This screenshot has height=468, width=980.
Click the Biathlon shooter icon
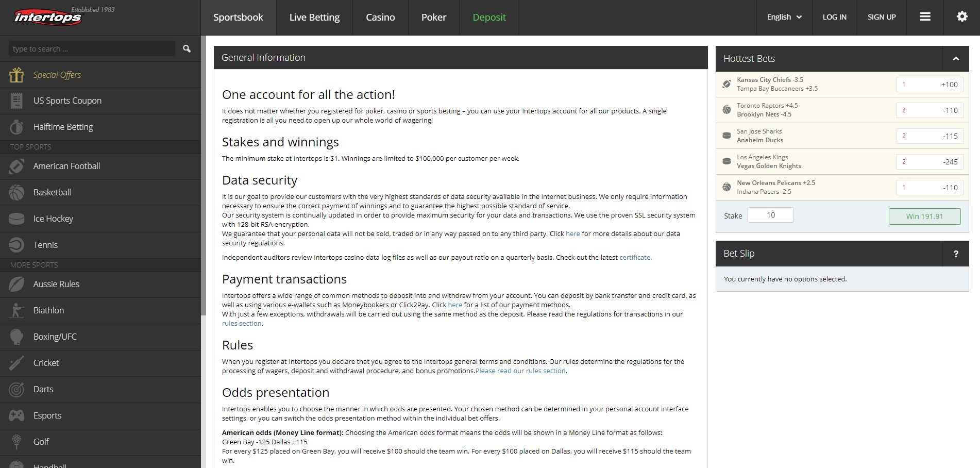tap(16, 310)
